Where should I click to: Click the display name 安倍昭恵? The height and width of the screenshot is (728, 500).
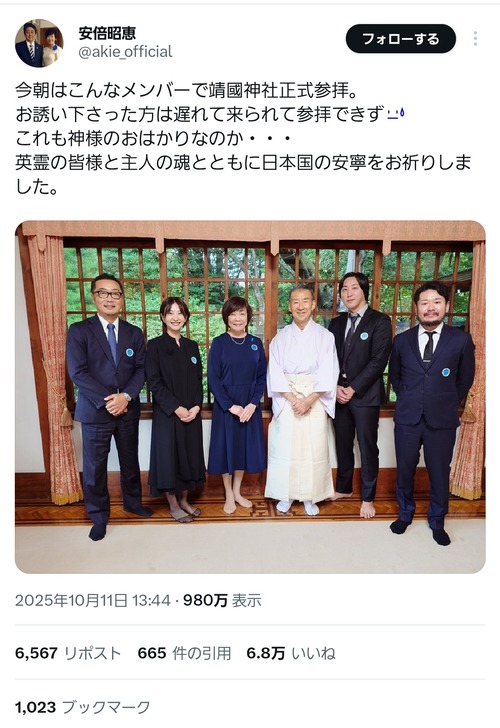[x=107, y=33]
